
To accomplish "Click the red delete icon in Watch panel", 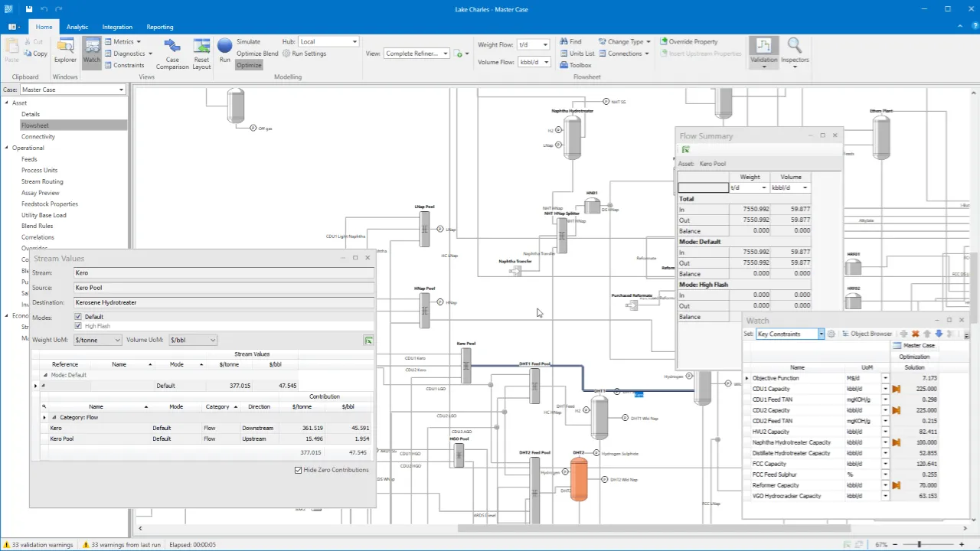I will coord(915,334).
